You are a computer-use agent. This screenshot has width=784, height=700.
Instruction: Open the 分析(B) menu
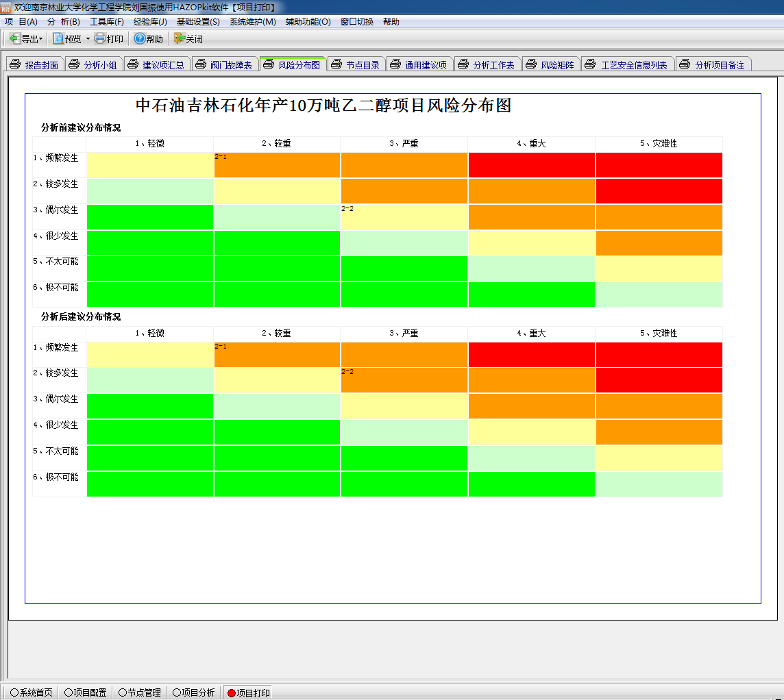pos(64,21)
